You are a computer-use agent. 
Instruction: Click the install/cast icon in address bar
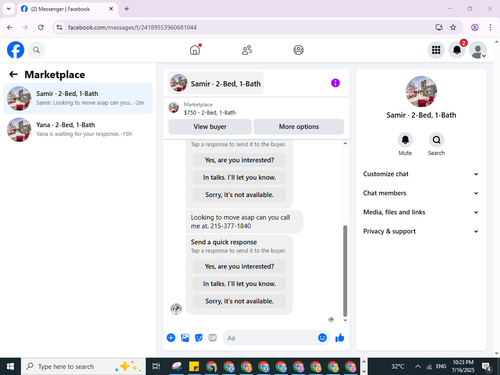point(439,27)
